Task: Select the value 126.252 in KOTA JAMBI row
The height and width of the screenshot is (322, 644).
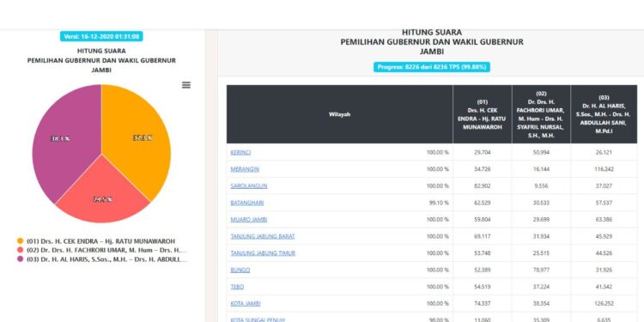Action: (604, 304)
